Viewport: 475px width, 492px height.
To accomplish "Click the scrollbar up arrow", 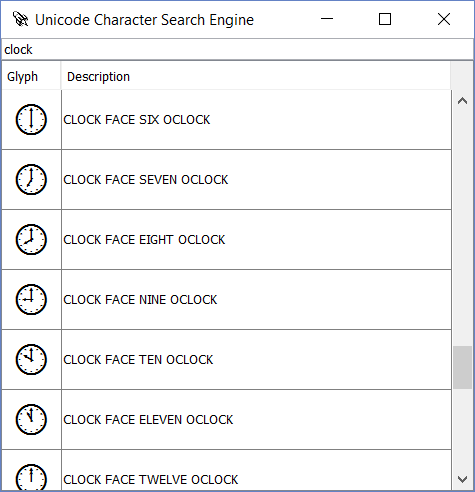I will [x=462, y=101].
